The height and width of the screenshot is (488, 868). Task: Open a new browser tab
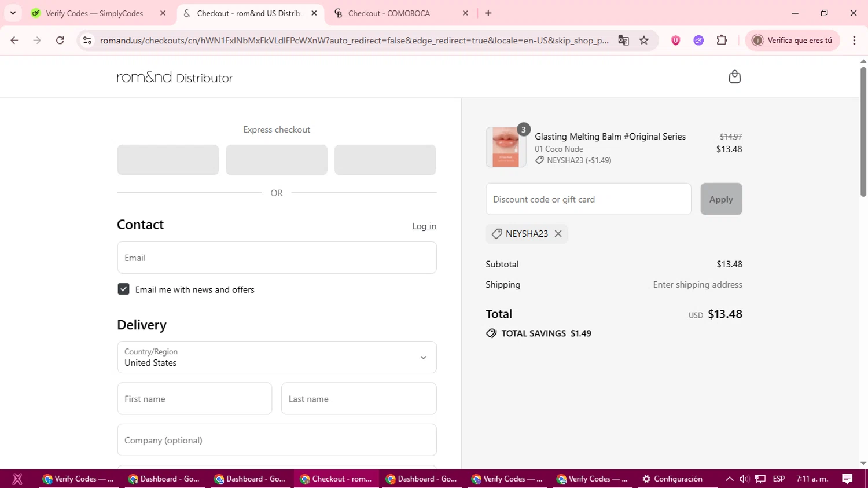(x=488, y=13)
